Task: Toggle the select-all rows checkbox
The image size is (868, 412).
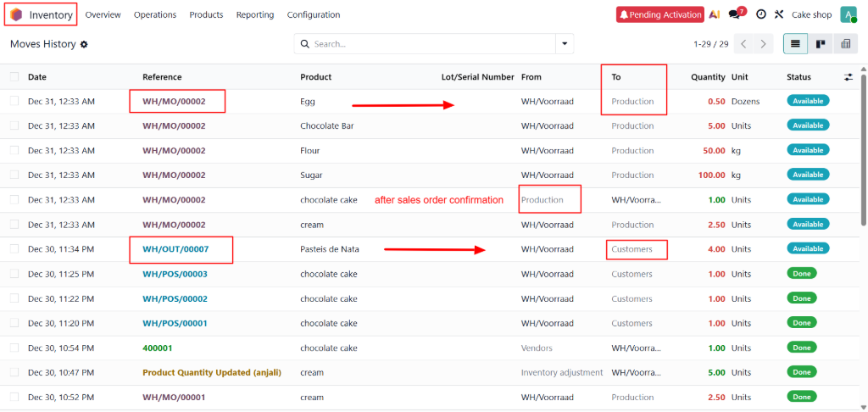Action: (x=14, y=77)
